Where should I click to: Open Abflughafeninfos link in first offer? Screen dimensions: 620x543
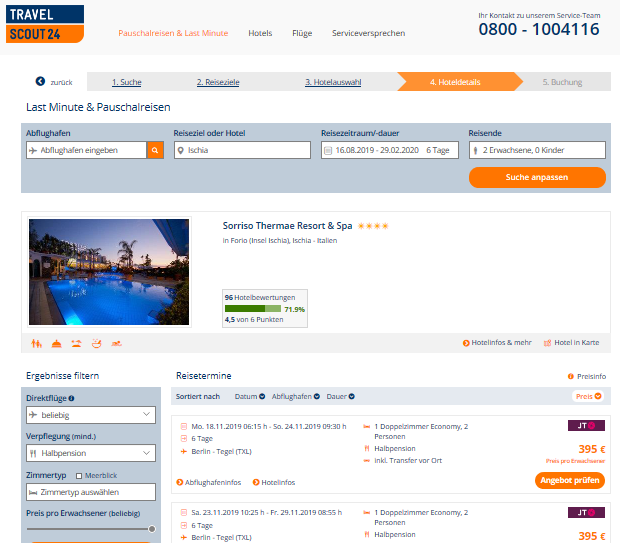click(x=209, y=482)
